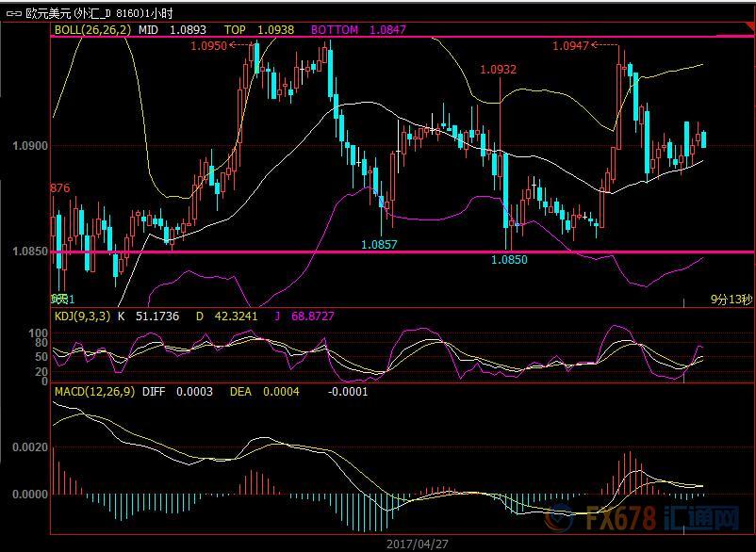Click the MACD DEA value 0.0004

(x=281, y=391)
